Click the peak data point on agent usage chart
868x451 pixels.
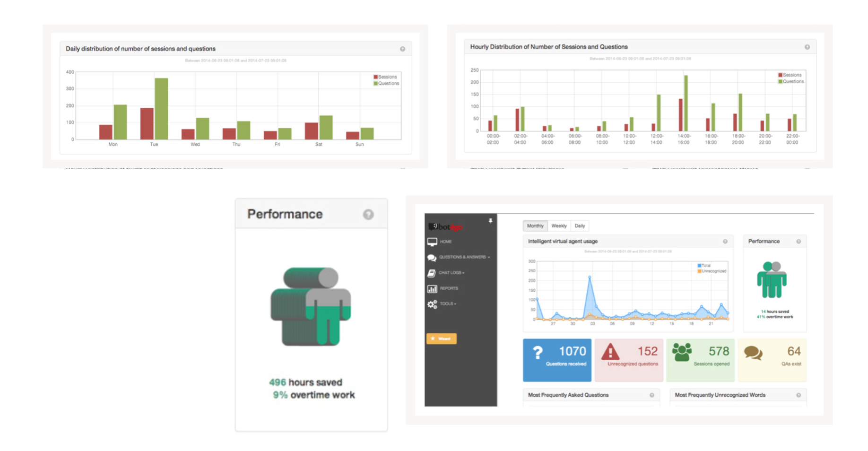click(590, 277)
